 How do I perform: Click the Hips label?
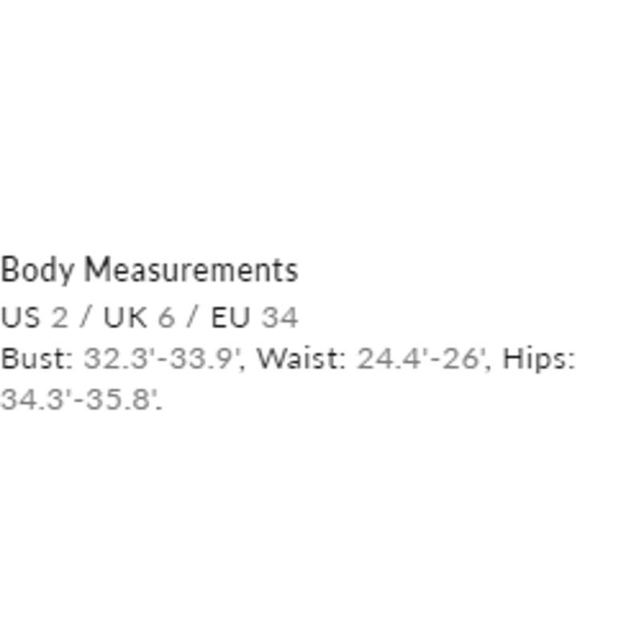(x=539, y=358)
